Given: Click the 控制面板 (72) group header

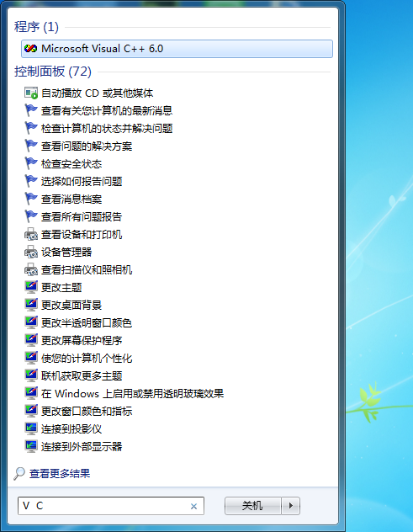Looking at the screenshot, I should 53,72.
